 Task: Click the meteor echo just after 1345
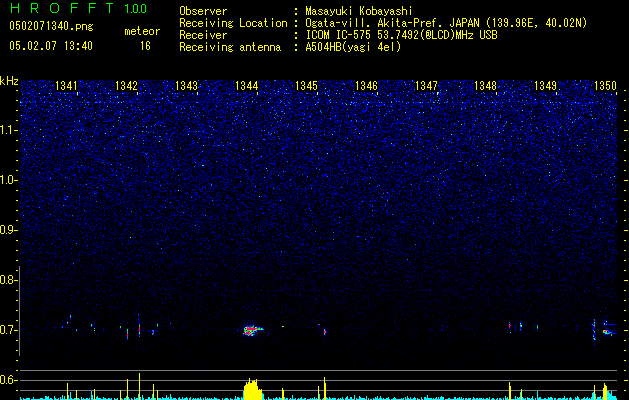pyautogui.click(x=325, y=332)
